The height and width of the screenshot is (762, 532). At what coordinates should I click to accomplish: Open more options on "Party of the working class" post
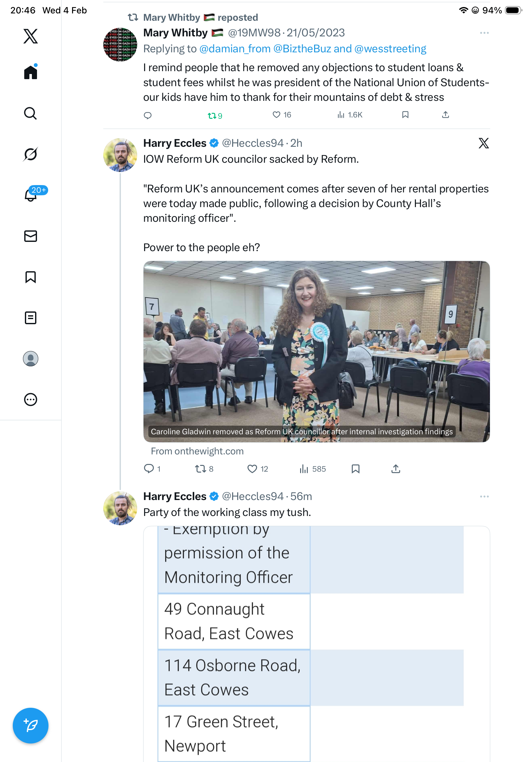[x=484, y=497]
